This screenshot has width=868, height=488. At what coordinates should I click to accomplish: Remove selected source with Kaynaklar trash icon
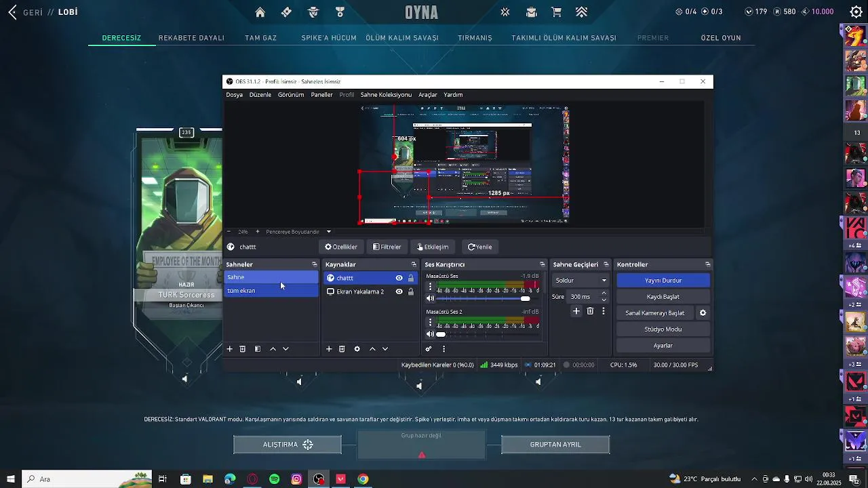pyautogui.click(x=342, y=349)
